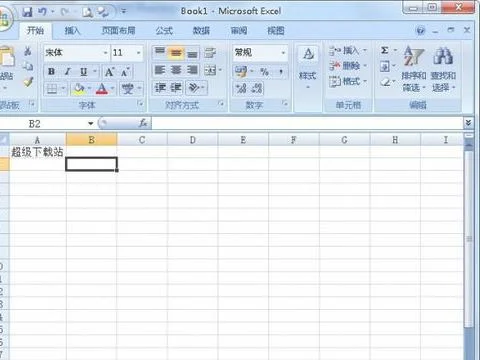Toggle bold formatting
This screenshot has height=360, width=480.
coord(51,71)
